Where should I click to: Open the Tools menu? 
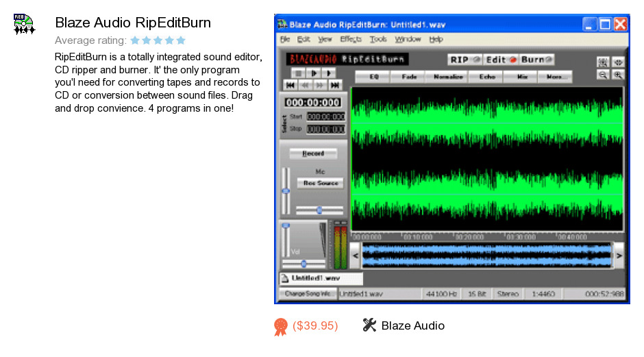coord(378,40)
